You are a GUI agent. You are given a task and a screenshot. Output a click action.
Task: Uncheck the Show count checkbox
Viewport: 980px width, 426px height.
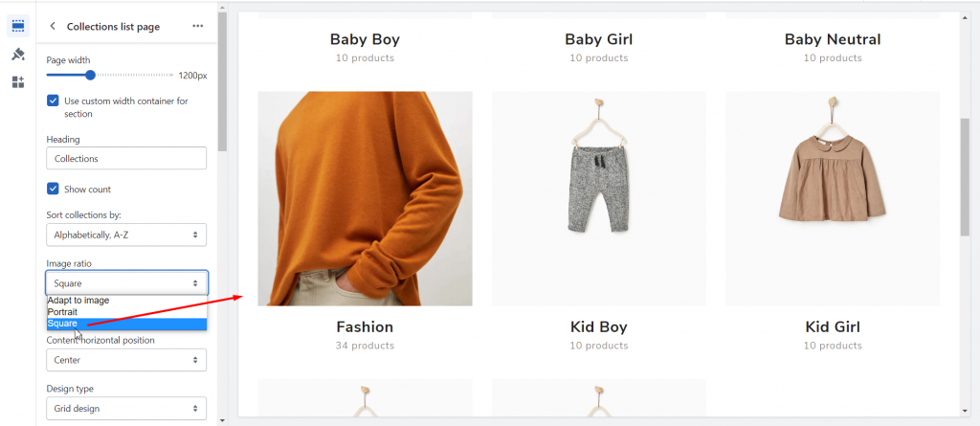[54, 189]
